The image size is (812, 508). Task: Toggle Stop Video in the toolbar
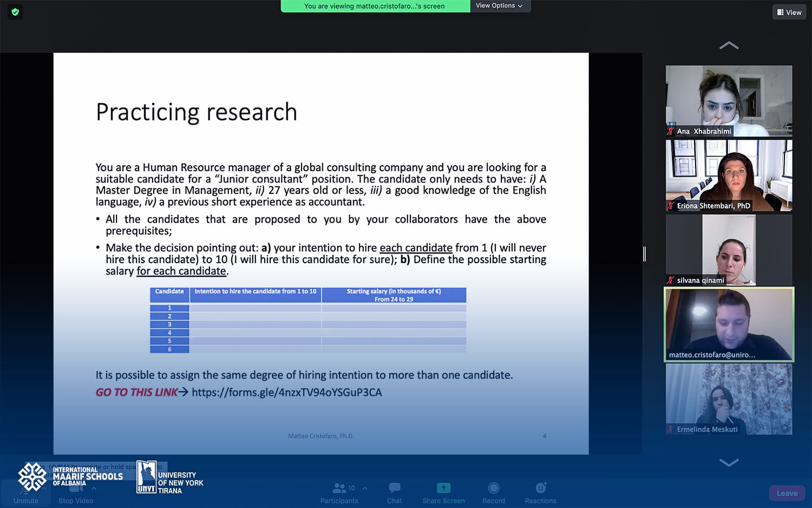click(x=76, y=492)
